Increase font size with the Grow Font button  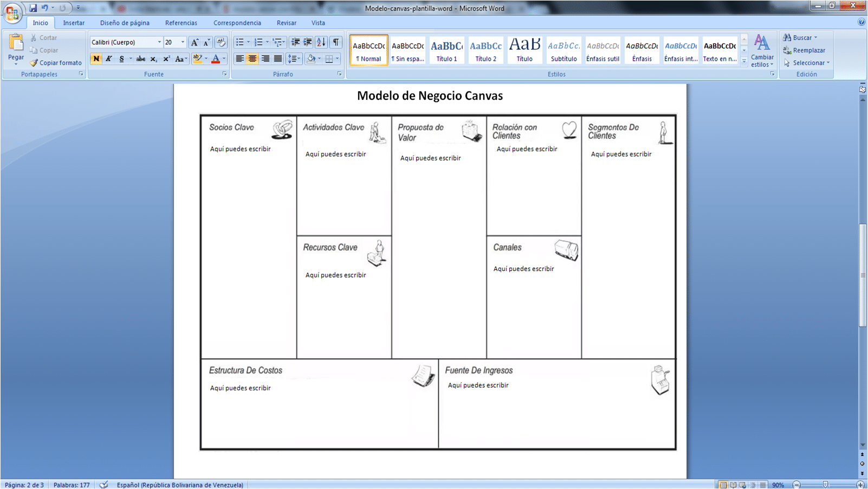(195, 42)
